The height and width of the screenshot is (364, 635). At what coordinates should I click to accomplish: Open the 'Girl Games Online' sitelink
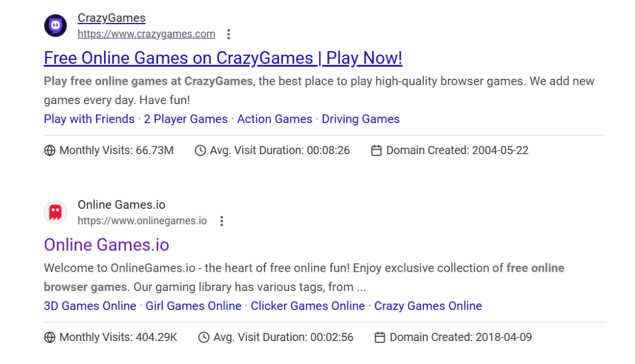tap(193, 306)
